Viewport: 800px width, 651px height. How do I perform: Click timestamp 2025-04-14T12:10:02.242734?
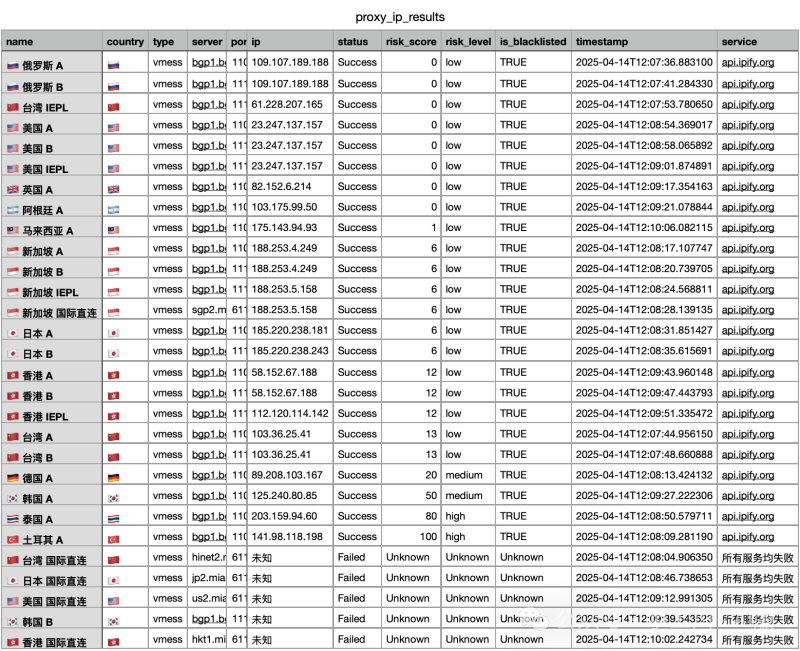point(644,639)
